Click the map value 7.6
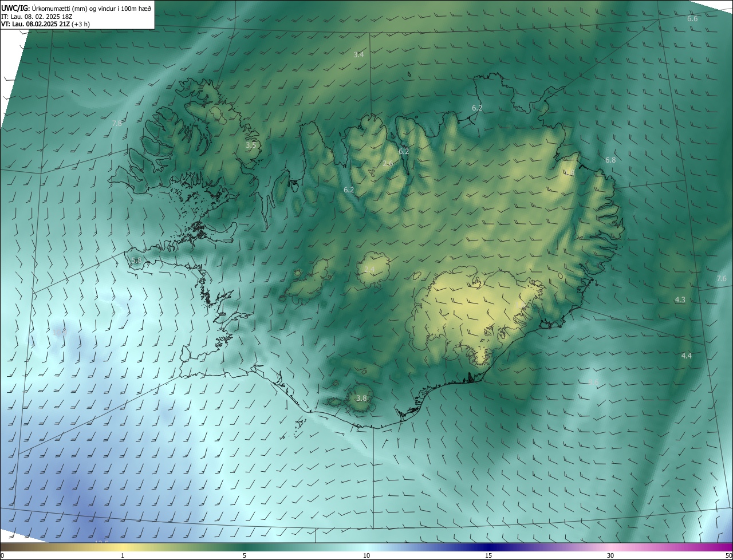The image size is (733, 560). tap(722, 278)
